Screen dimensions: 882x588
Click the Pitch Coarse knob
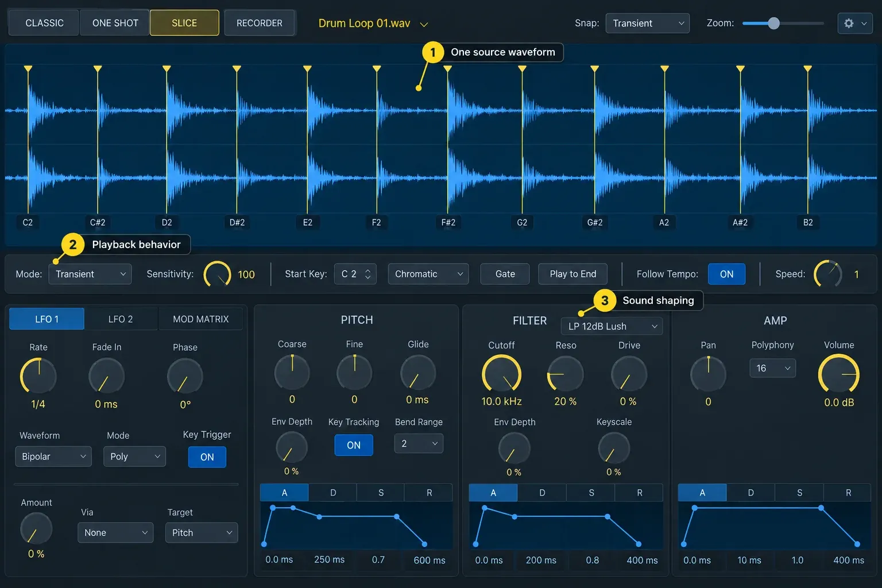point(292,372)
